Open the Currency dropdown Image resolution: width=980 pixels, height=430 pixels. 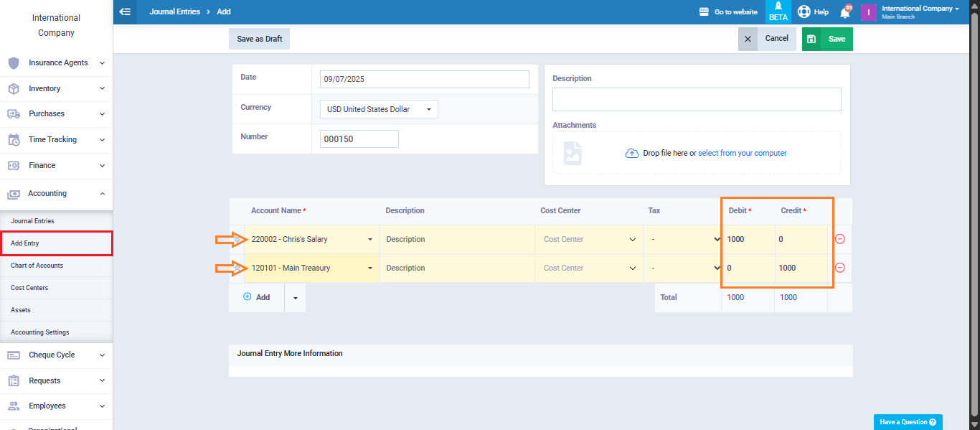pos(378,109)
